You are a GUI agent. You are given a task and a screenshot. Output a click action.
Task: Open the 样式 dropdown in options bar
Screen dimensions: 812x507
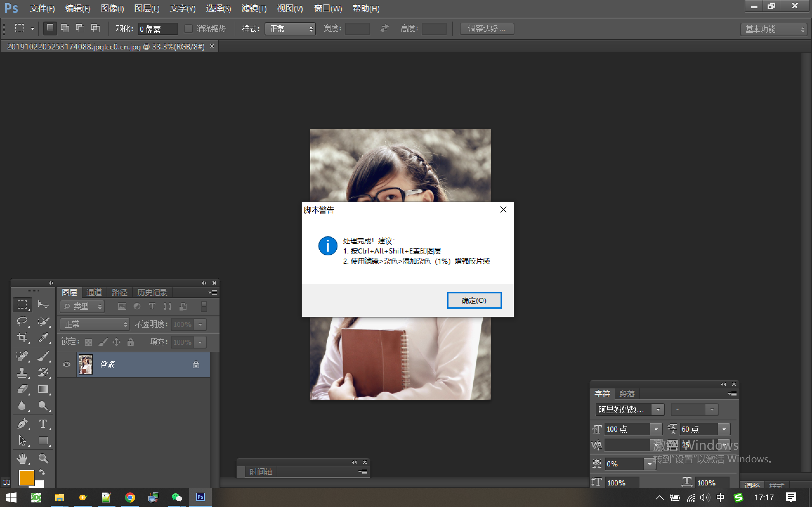290,29
